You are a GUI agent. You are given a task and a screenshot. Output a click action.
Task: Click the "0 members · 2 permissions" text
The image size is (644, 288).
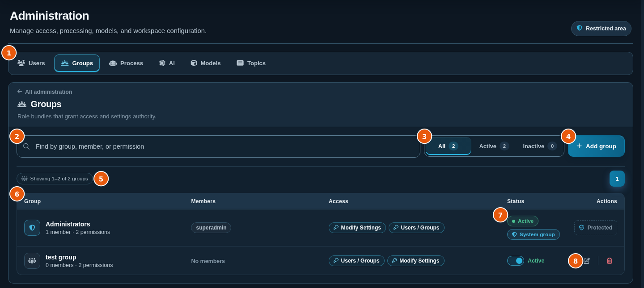click(x=79, y=265)
